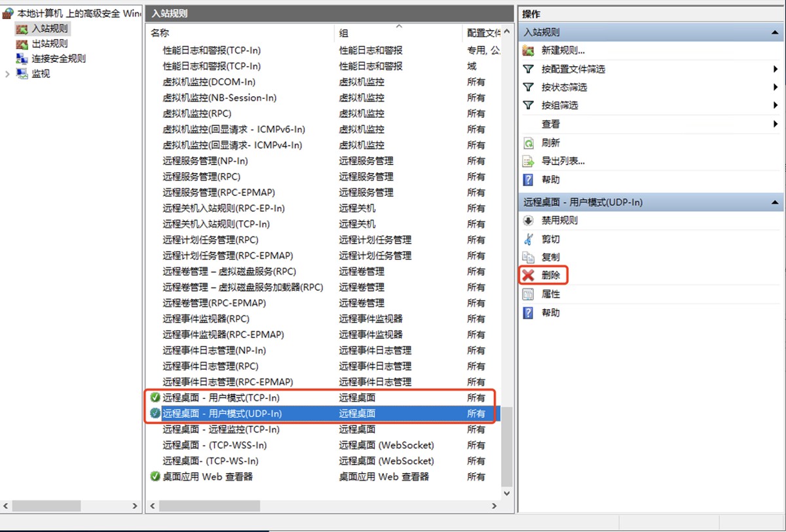Screen dimensions: 786x532
Task: Sort rules by 组 column header
Action: click(x=344, y=33)
